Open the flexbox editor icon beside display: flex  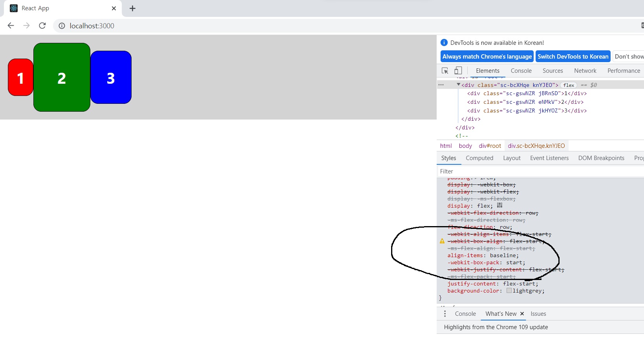tap(499, 205)
